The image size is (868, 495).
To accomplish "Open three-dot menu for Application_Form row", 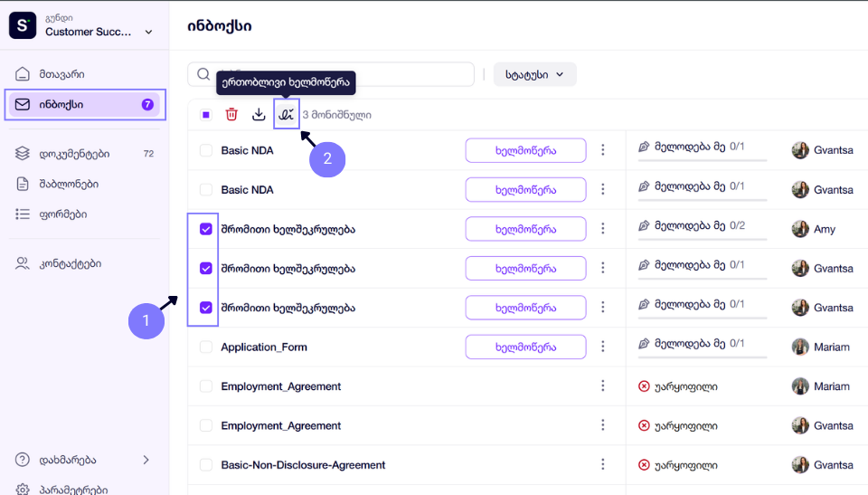I will pyautogui.click(x=603, y=347).
